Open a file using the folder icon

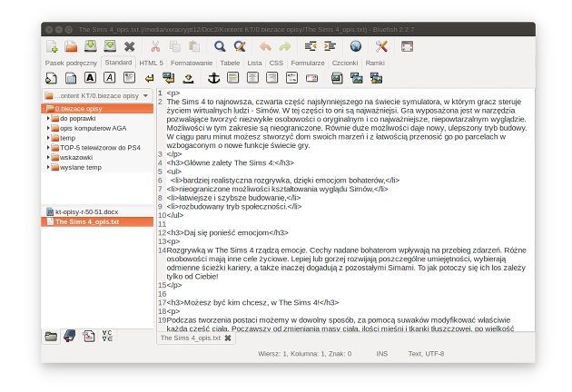pos(71,46)
